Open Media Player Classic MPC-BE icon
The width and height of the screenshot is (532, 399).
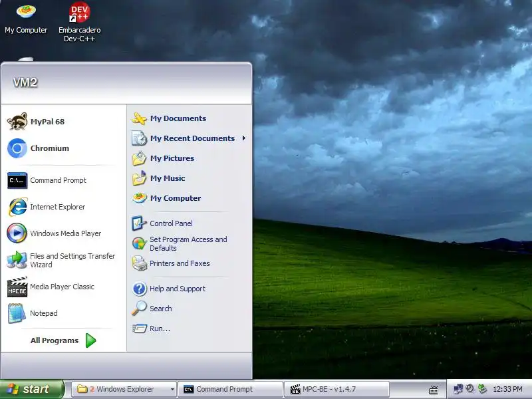point(17,287)
